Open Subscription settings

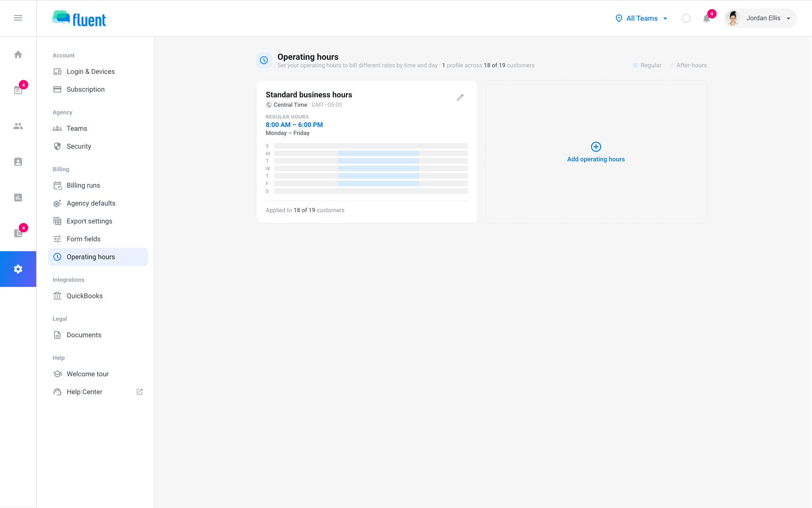coord(98,89)
